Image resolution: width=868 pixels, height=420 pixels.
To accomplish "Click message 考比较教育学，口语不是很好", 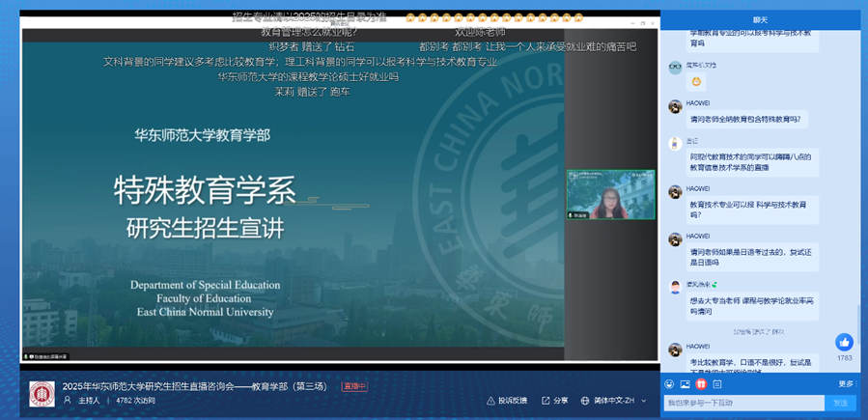I will pos(752,362).
